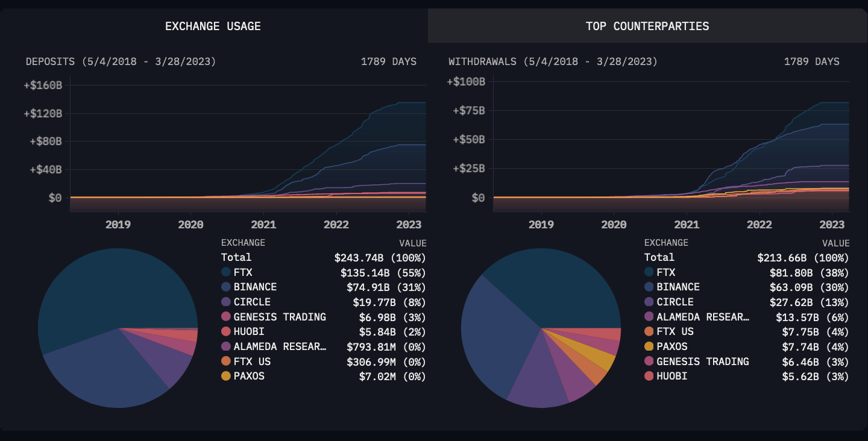The height and width of the screenshot is (441, 868).
Task: Click the value "$5.62B (3%)"
Action: coord(816,376)
